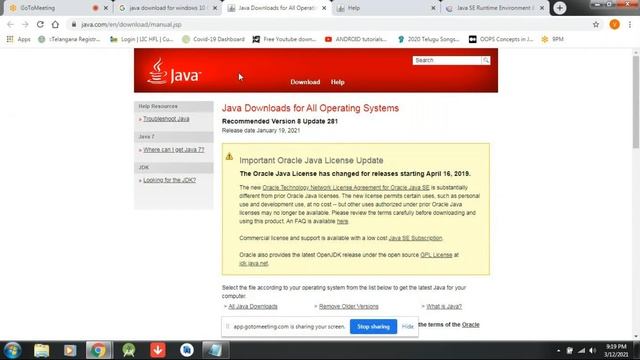Open Looking for the JDK link

coord(169,180)
